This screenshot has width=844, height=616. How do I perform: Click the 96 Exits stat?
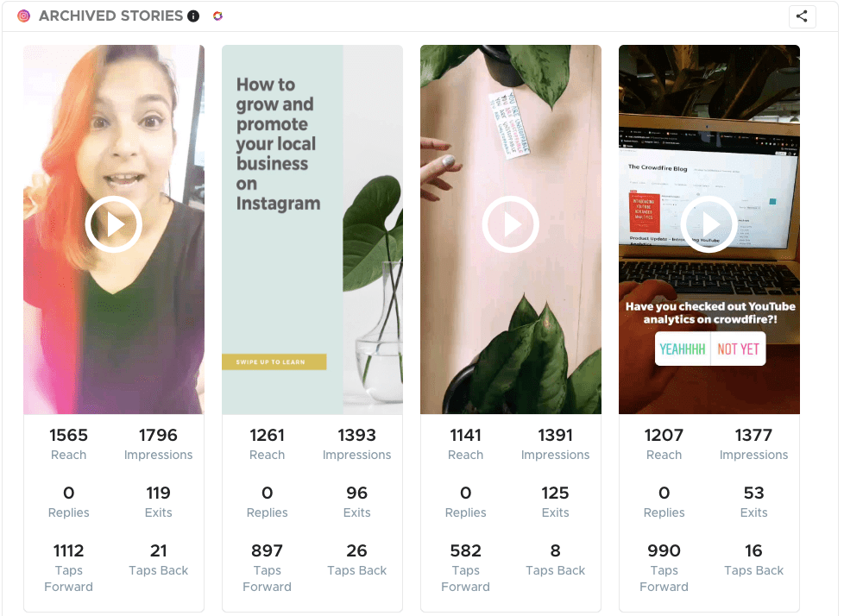356,501
